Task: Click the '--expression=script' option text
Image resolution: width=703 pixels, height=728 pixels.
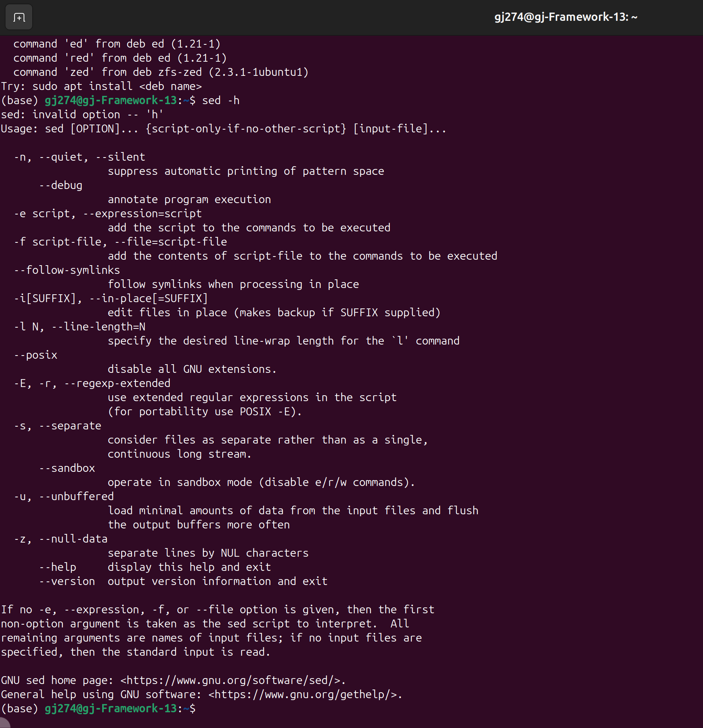Action: (142, 213)
